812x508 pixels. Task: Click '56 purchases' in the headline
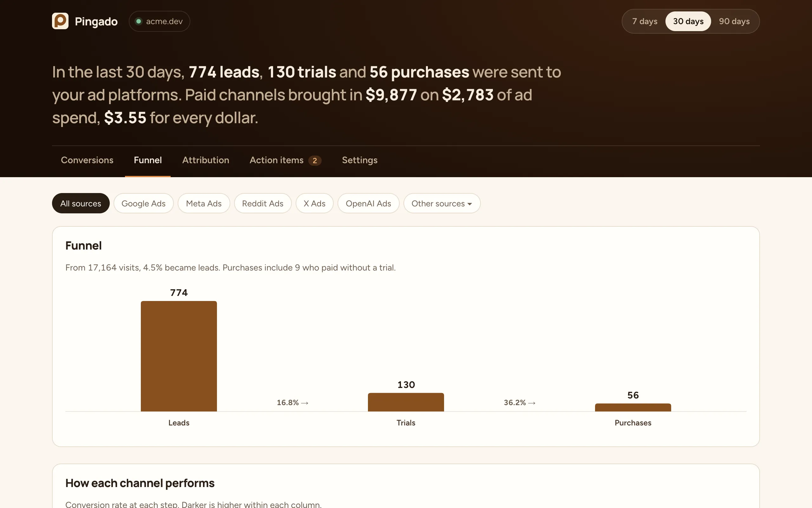tap(419, 72)
